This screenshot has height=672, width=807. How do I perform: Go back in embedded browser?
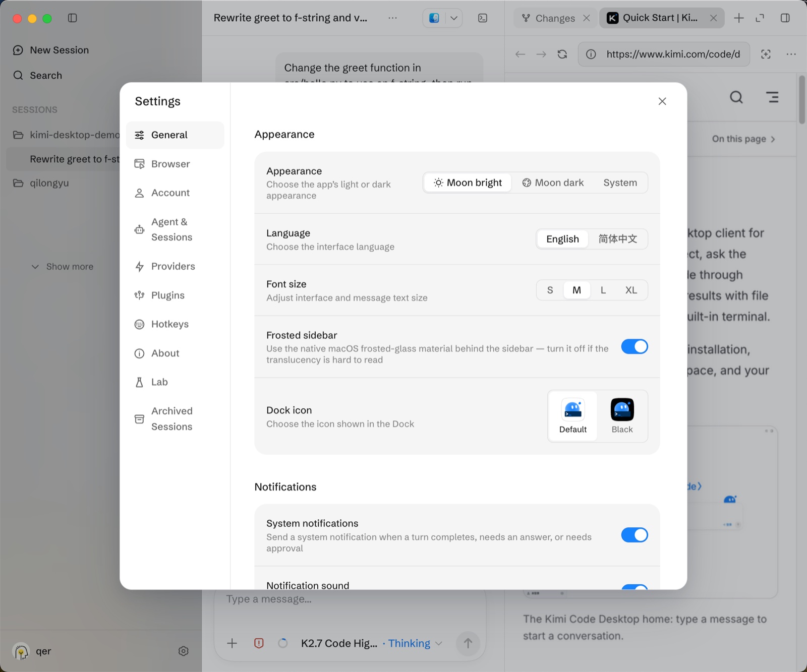(x=521, y=54)
